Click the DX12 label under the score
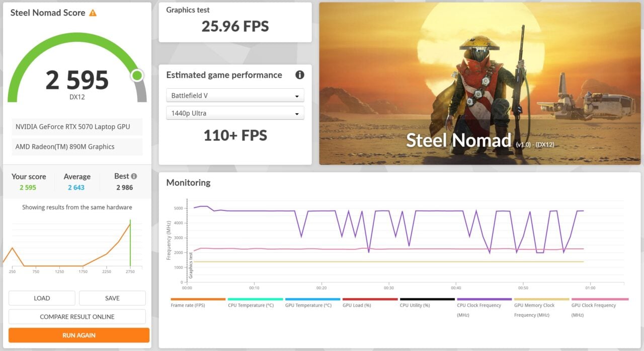The width and height of the screenshot is (644, 351). point(77,97)
